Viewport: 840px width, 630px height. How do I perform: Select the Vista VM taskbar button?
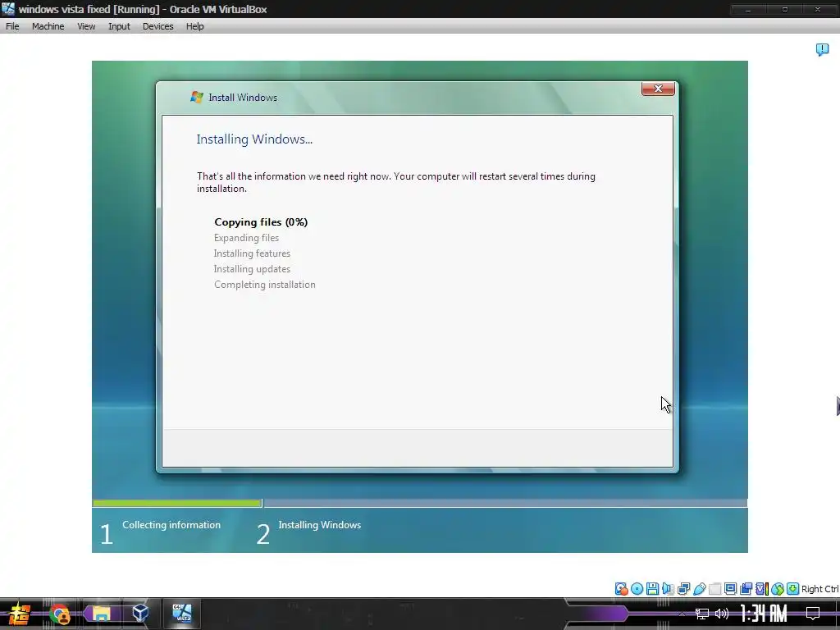pos(181,614)
